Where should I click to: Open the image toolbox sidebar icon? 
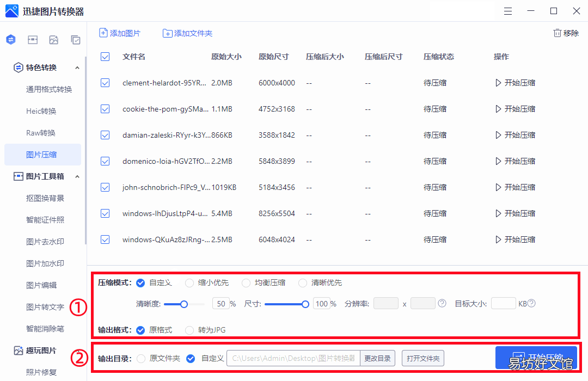point(33,40)
